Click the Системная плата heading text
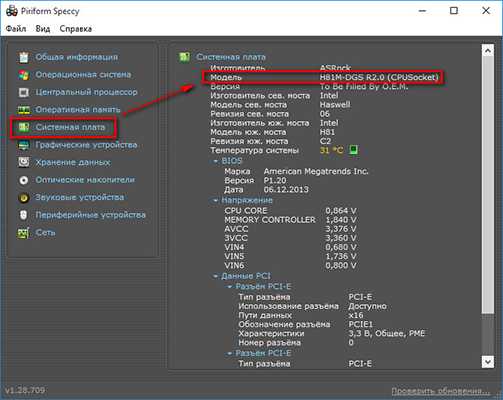The image size is (503, 400). click(231, 57)
